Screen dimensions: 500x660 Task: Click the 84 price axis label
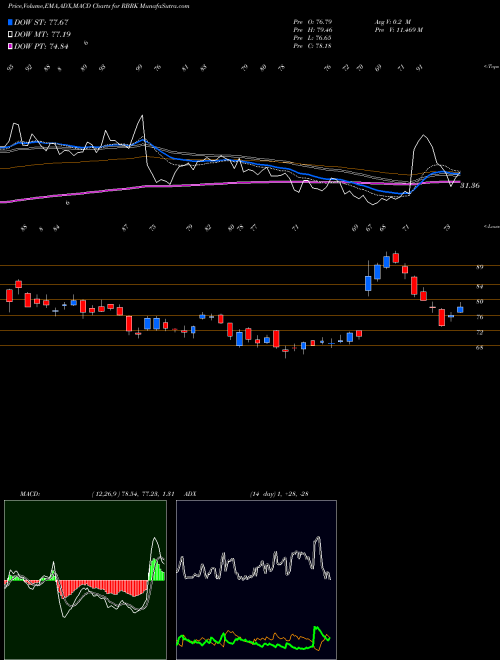479,287
